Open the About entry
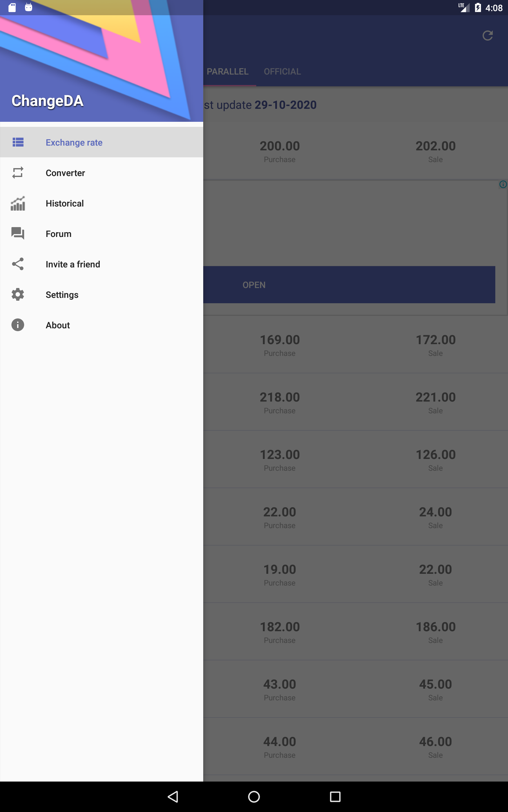This screenshot has height=812, width=508. point(102,325)
